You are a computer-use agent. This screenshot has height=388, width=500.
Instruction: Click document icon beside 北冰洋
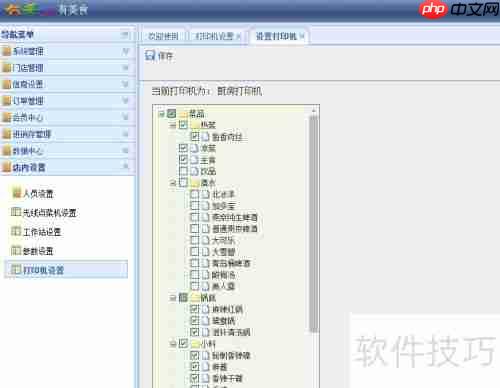pyautogui.click(x=206, y=194)
